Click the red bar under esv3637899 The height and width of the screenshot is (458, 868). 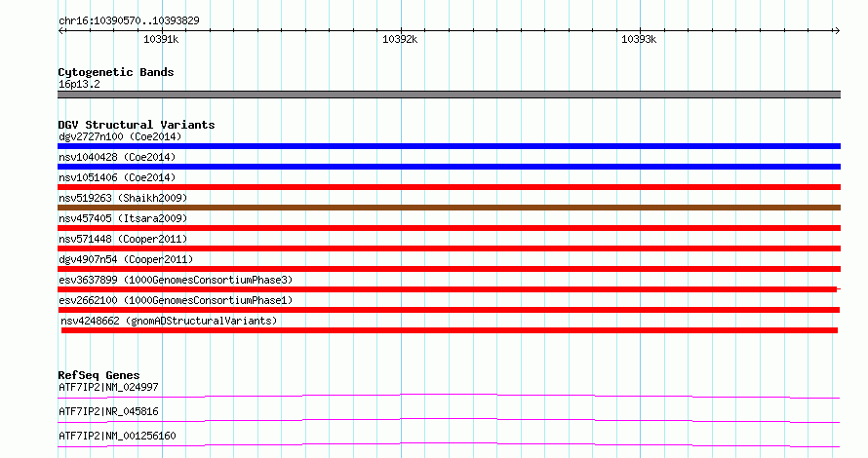coord(448,289)
